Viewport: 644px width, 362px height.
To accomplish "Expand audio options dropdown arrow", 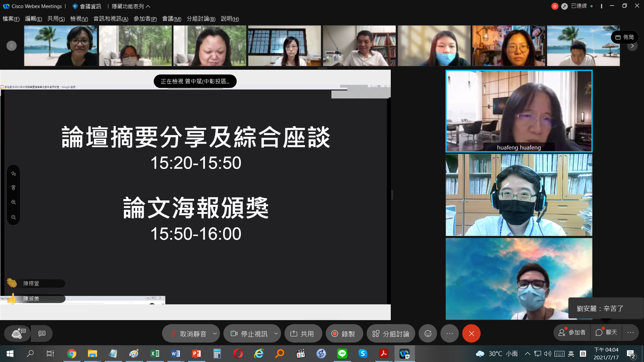I will [x=215, y=334].
